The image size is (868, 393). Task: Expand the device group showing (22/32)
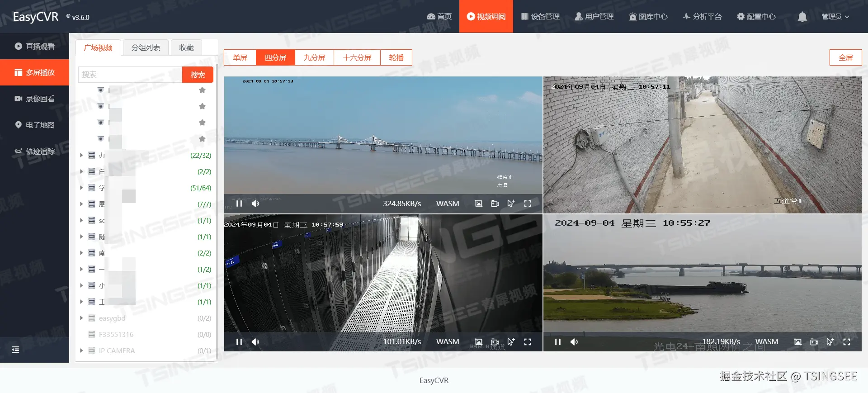[81, 155]
